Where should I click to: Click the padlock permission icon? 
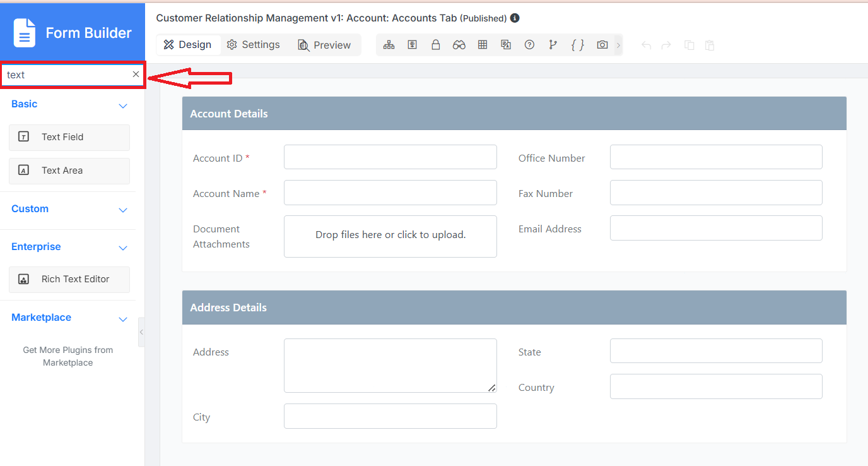pos(435,45)
